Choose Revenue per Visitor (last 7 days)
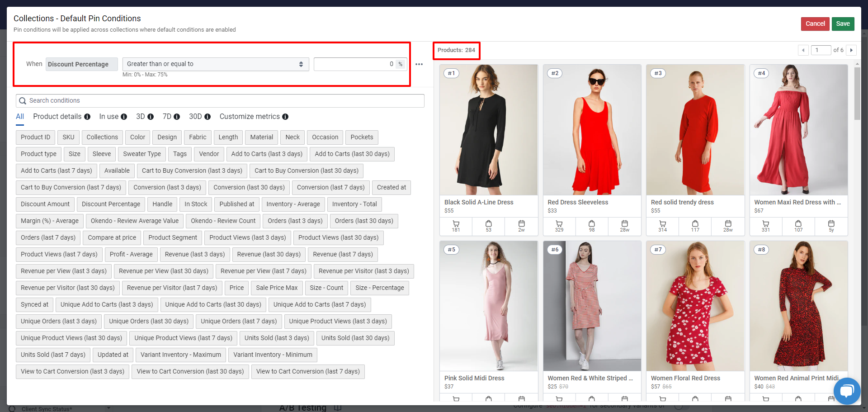 [172, 288]
